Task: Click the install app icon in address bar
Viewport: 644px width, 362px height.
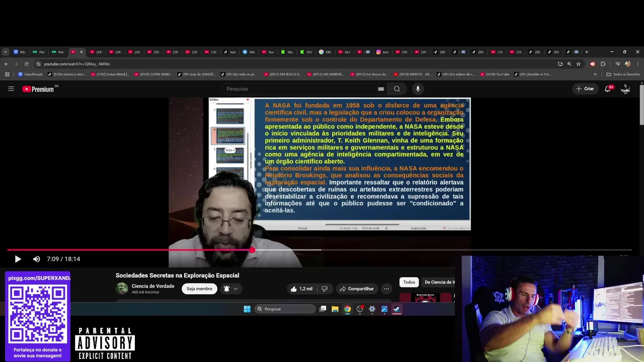Action: pyautogui.click(x=560, y=64)
